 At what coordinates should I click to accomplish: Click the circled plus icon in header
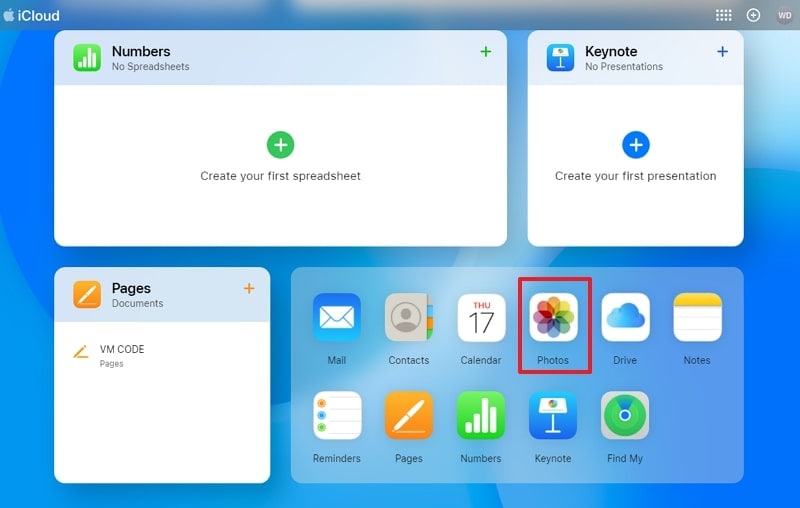(754, 15)
